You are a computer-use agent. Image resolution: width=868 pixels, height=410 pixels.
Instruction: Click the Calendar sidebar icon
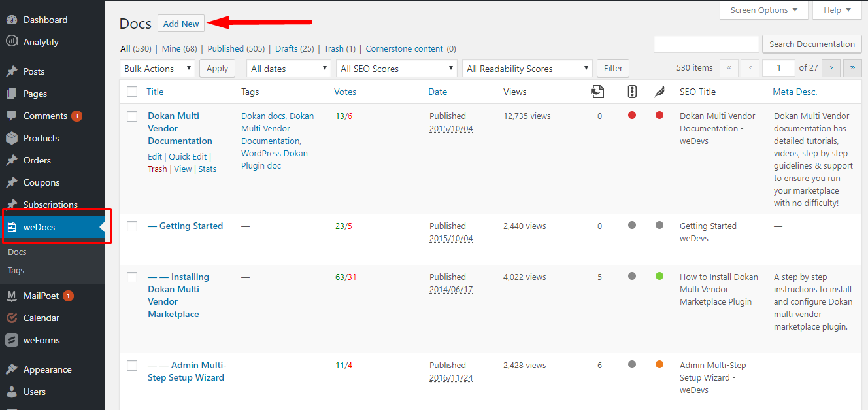(x=12, y=318)
